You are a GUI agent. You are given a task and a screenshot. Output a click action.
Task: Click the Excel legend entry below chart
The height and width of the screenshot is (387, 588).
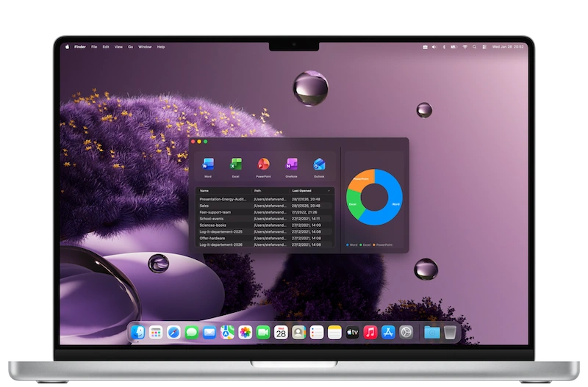[x=365, y=245]
